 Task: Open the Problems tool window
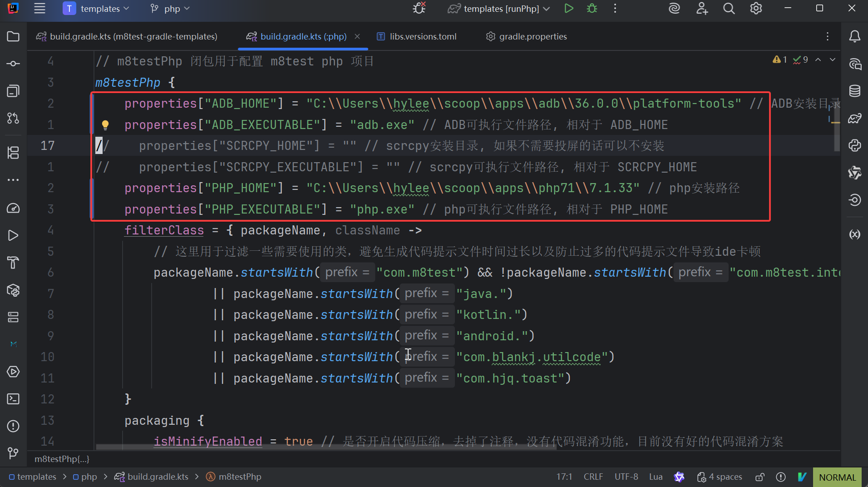click(x=13, y=426)
